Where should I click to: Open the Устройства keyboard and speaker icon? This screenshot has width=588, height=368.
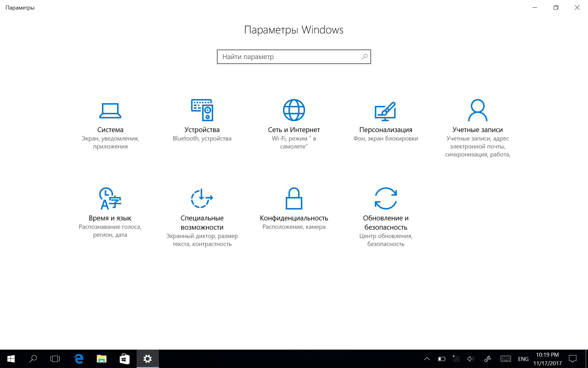[x=202, y=110]
